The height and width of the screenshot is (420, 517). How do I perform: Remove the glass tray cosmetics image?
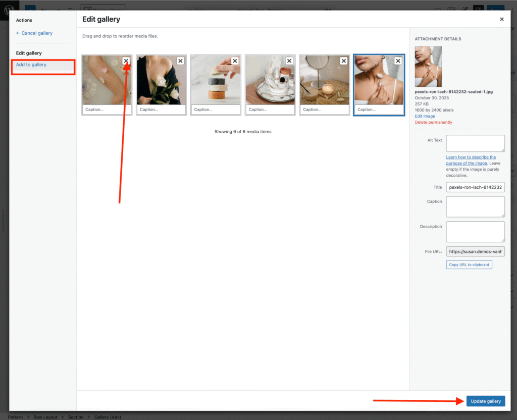[289, 61]
